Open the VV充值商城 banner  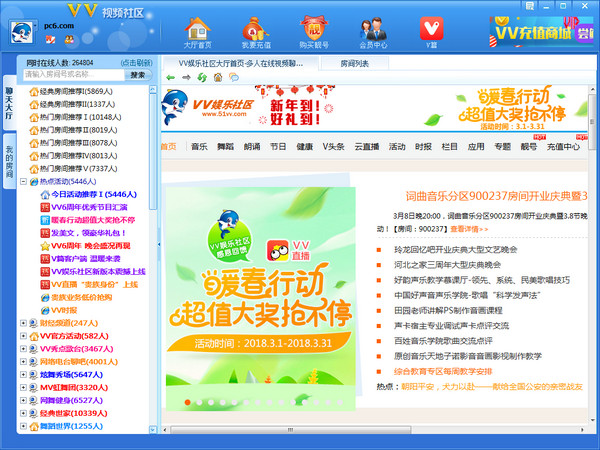(541, 32)
